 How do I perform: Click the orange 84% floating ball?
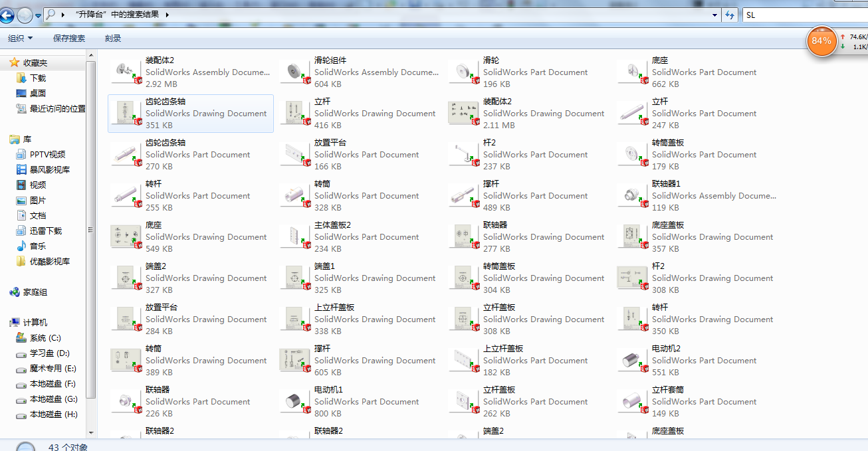point(821,41)
